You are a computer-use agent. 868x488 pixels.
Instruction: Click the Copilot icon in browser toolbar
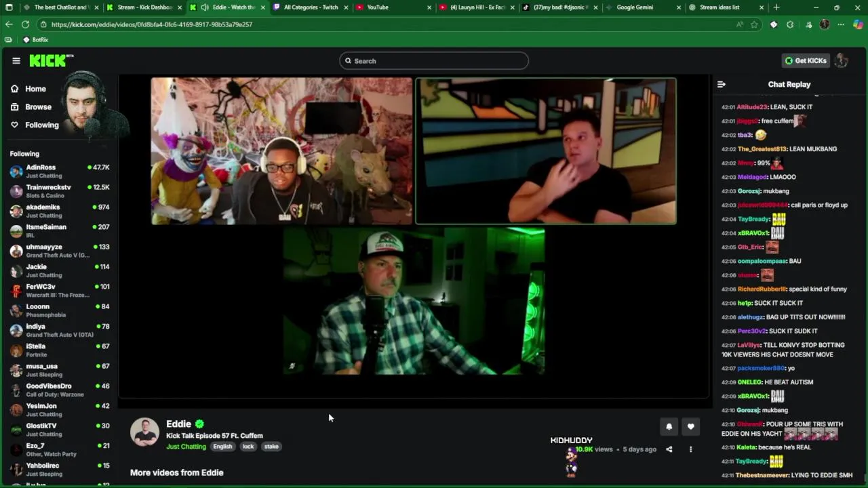coord(858,24)
